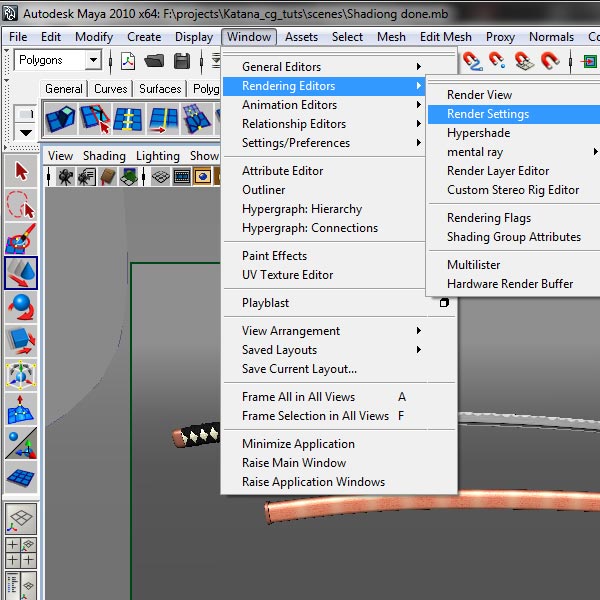Enable Snap to view planes magnet
Image resolution: width=600 pixels, height=600 pixels.
[524, 61]
